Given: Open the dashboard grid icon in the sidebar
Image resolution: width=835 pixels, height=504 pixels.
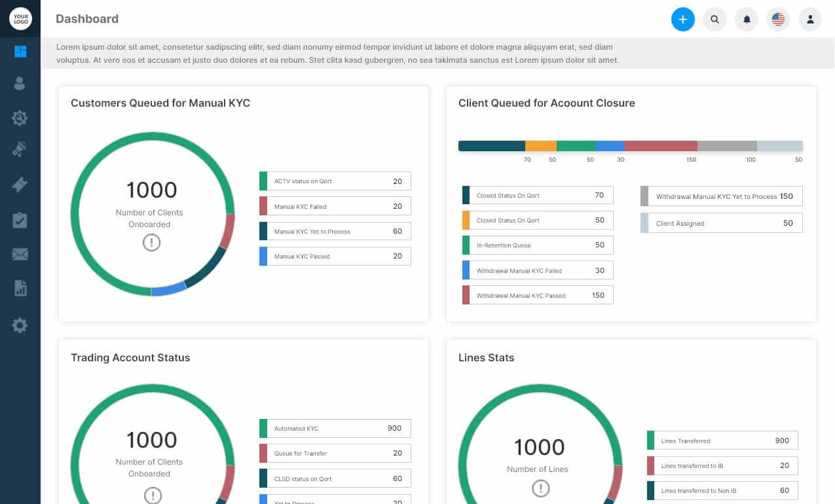Looking at the screenshot, I should (20, 52).
